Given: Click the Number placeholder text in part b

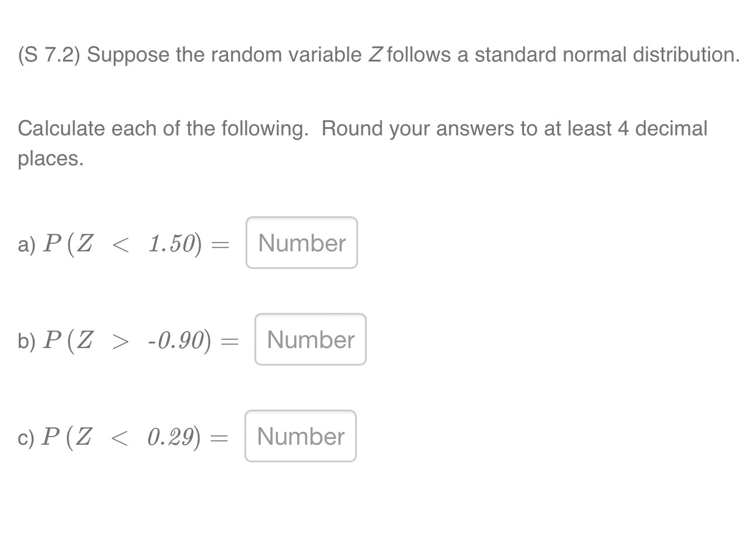Looking at the screenshot, I should (310, 340).
